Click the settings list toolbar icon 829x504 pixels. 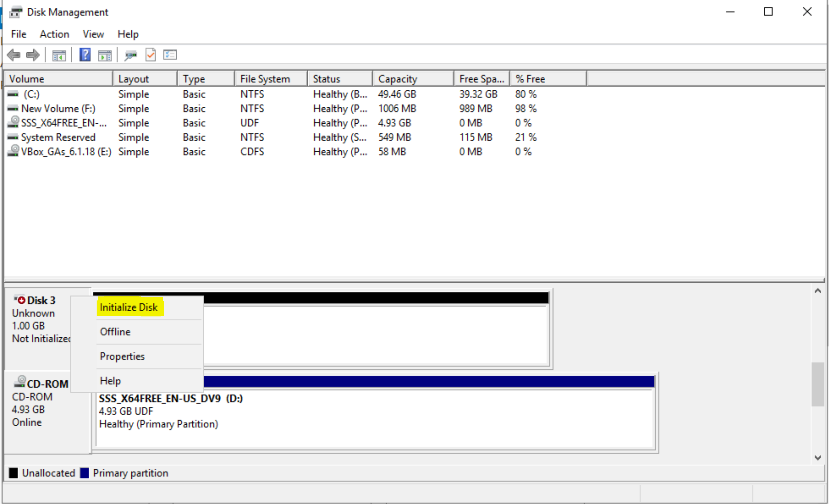coord(170,55)
